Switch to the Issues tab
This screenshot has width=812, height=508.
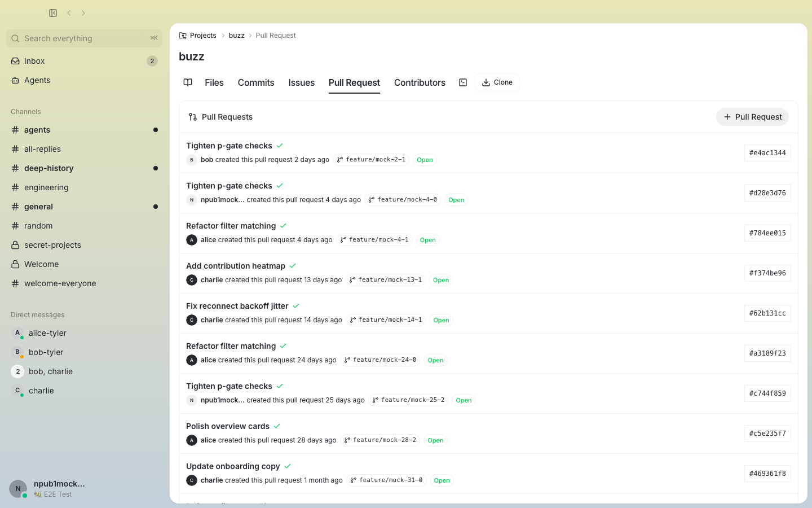pos(302,82)
